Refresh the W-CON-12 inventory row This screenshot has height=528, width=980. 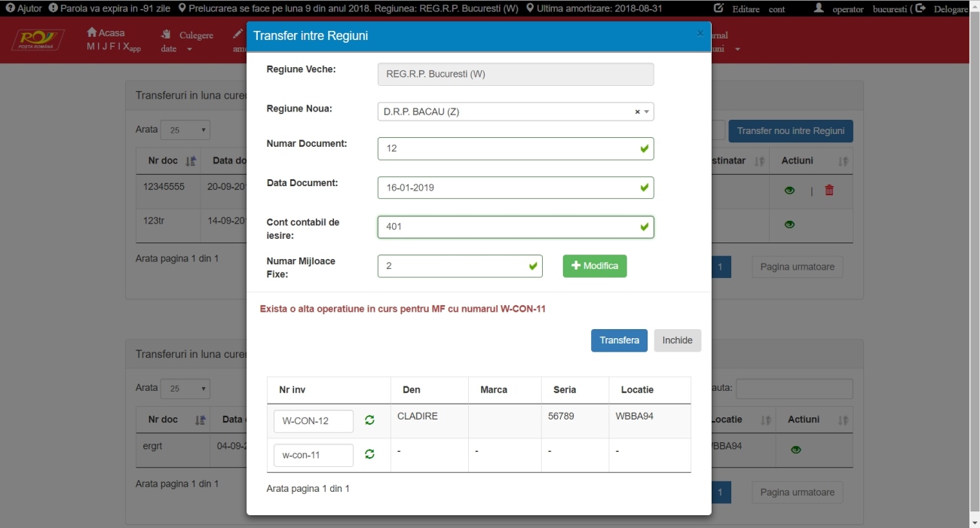(x=369, y=420)
